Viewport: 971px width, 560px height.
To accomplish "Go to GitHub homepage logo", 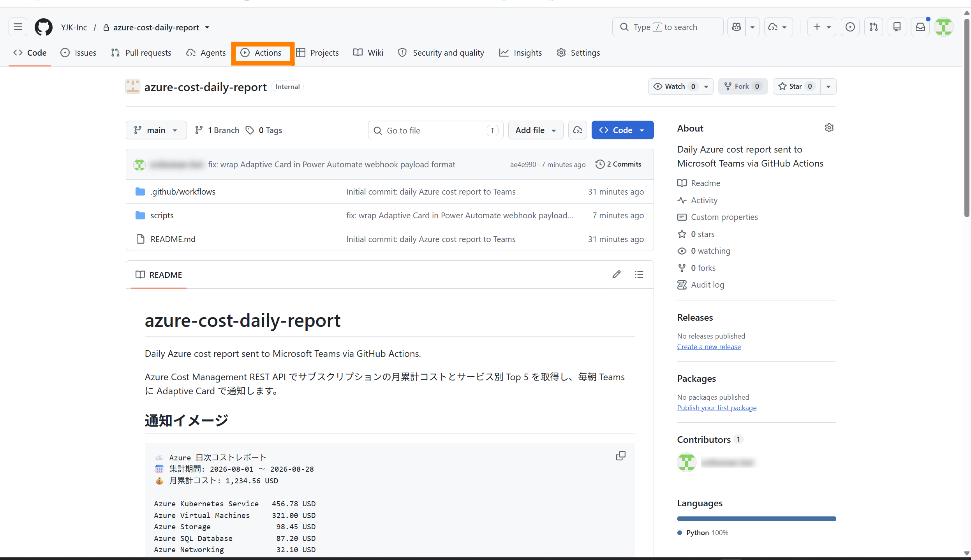I will 43,27.
